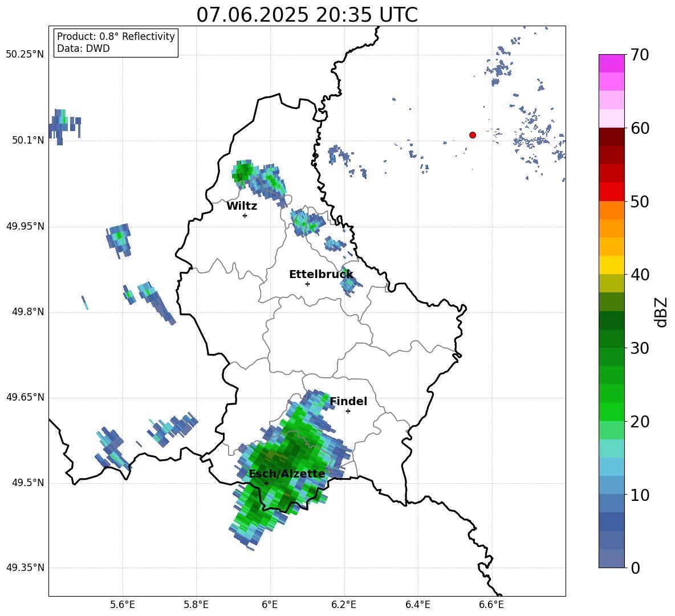Click the 40 tick on the colorbar

pyautogui.click(x=640, y=275)
